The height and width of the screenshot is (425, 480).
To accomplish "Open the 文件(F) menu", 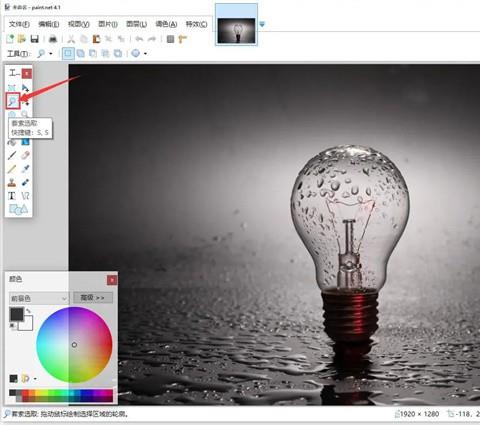I will tap(19, 24).
